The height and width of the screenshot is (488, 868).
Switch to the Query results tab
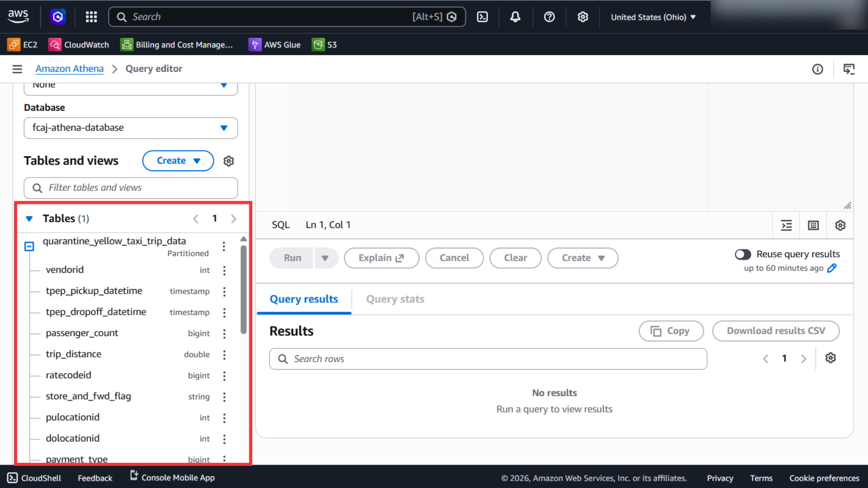pyautogui.click(x=304, y=299)
